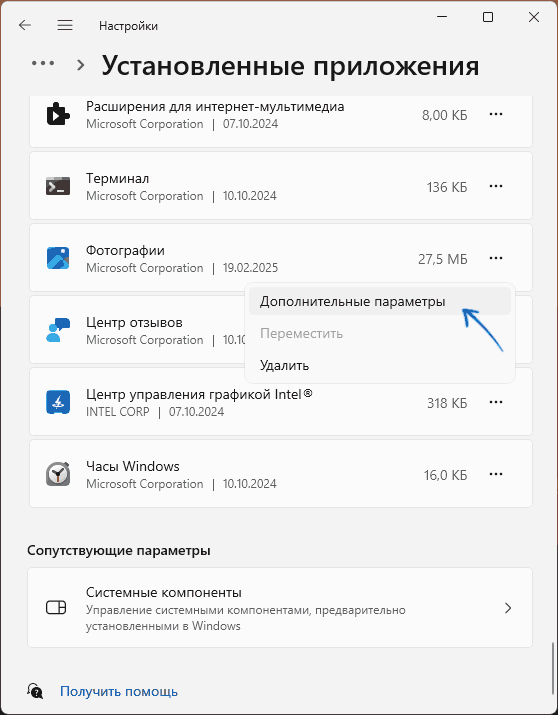Click the 8,00 КБ size value

pyautogui.click(x=444, y=115)
